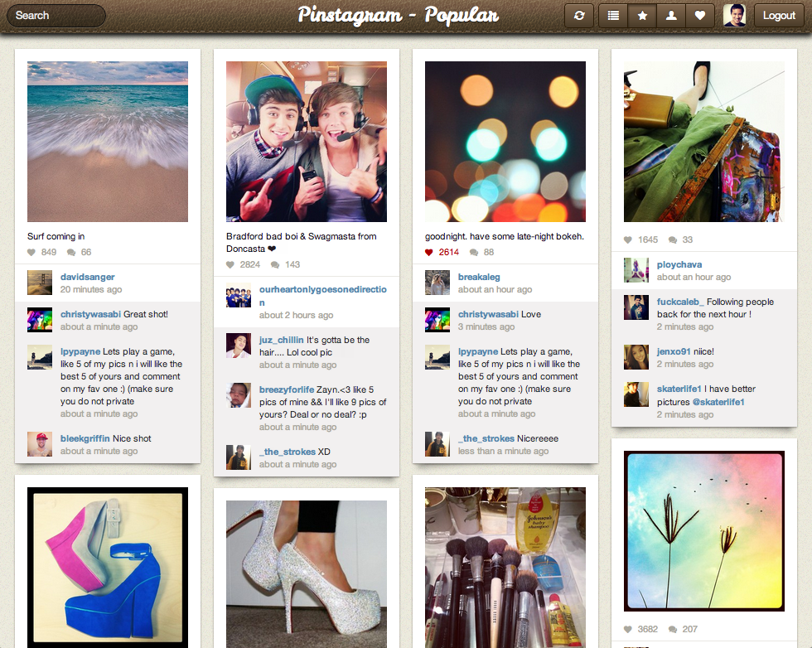Open fuckcaleb_ username link

680,302
